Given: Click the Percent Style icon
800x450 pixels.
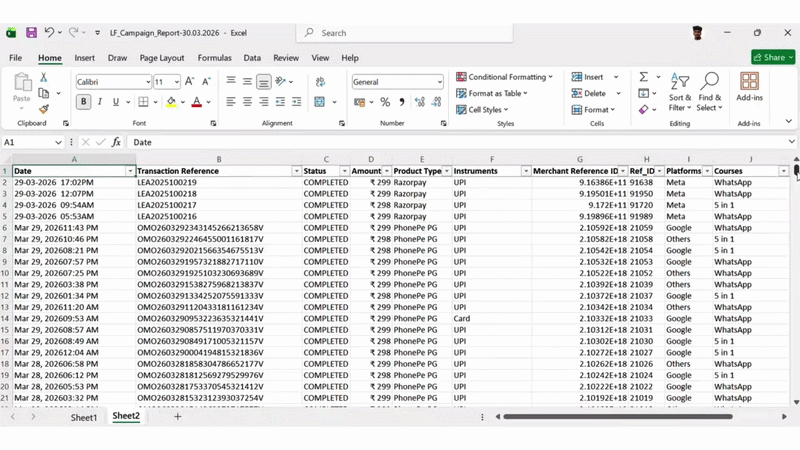Looking at the screenshot, I should coord(385,102).
